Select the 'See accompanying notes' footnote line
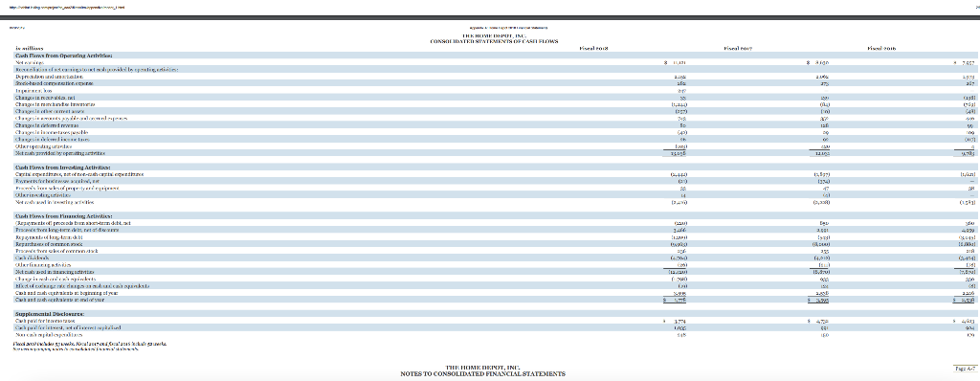The height and width of the screenshot is (381, 980). tap(75, 349)
